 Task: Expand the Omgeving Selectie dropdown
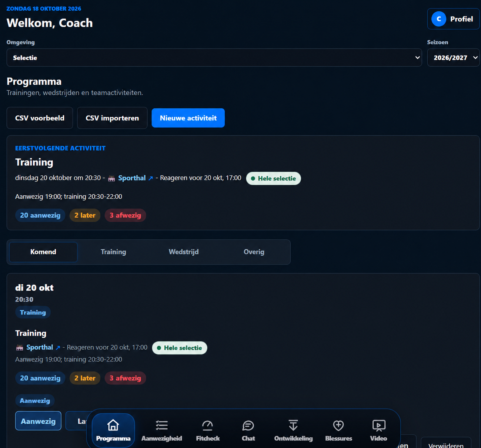click(214, 58)
